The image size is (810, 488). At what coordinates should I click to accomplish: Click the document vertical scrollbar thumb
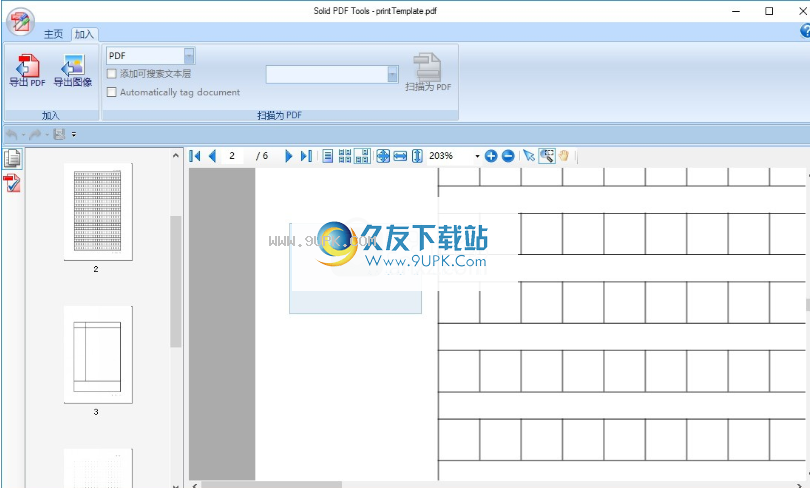[807, 305]
